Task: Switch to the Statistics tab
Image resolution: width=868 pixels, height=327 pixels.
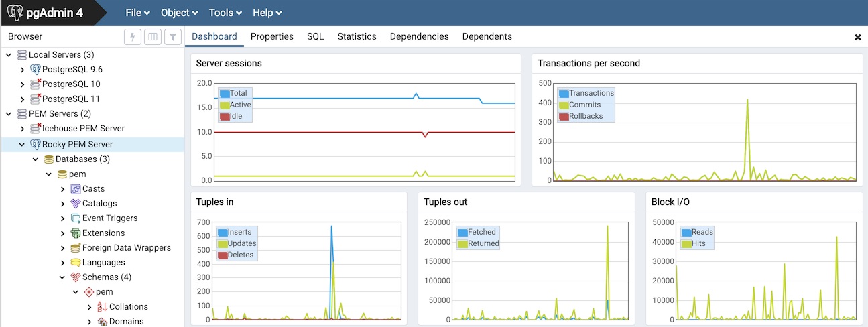Action: pyautogui.click(x=357, y=37)
